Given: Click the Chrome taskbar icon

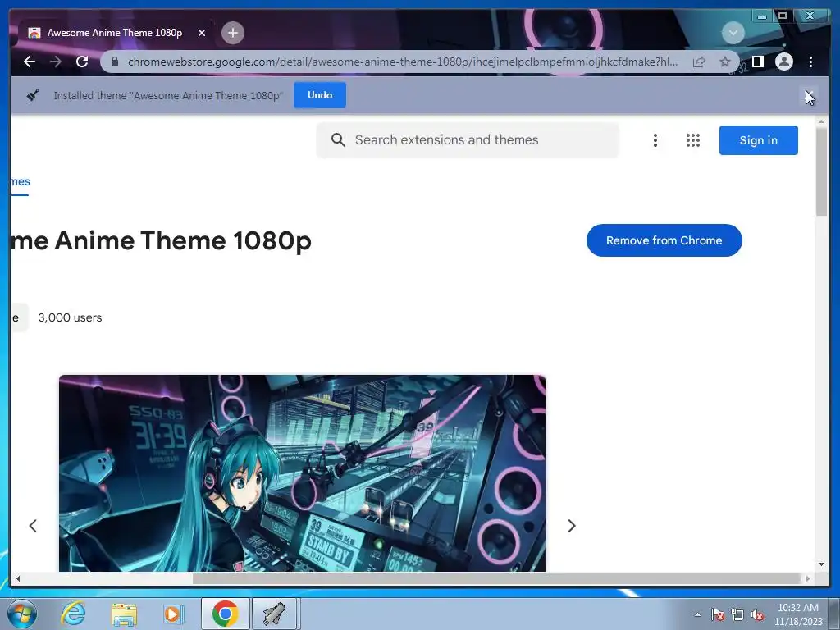Looking at the screenshot, I should click(x=225, y=614).
